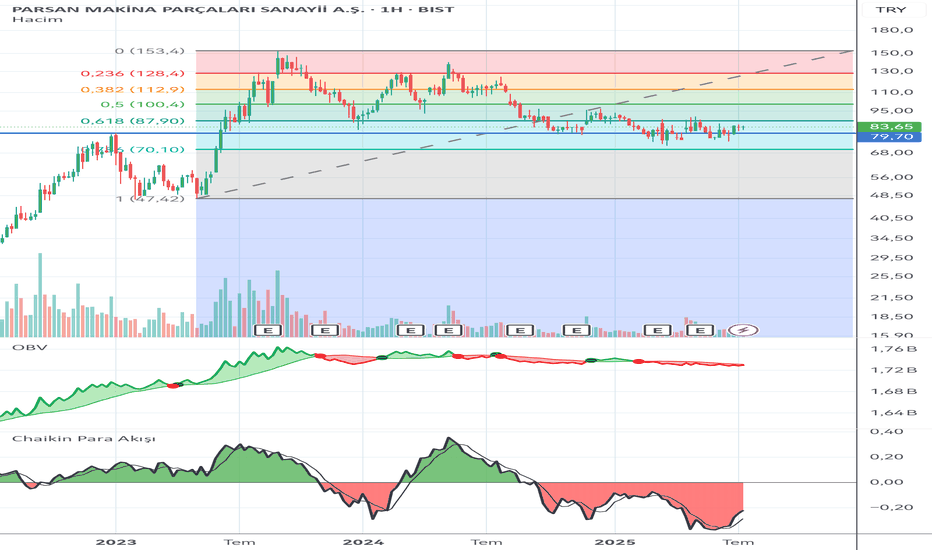Screen dimensions: 932x550
Task: Click the 1,72 B OBV scale value
Action: pos(893,370)
